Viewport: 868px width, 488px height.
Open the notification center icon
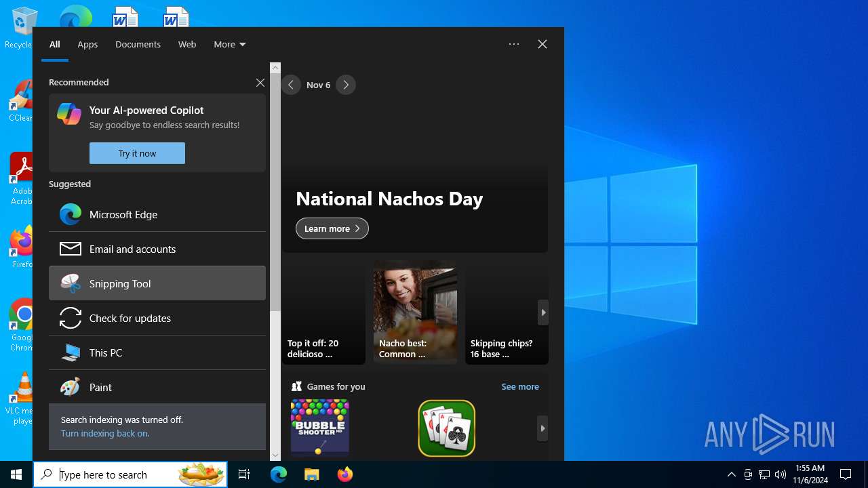tap(846, 474)
